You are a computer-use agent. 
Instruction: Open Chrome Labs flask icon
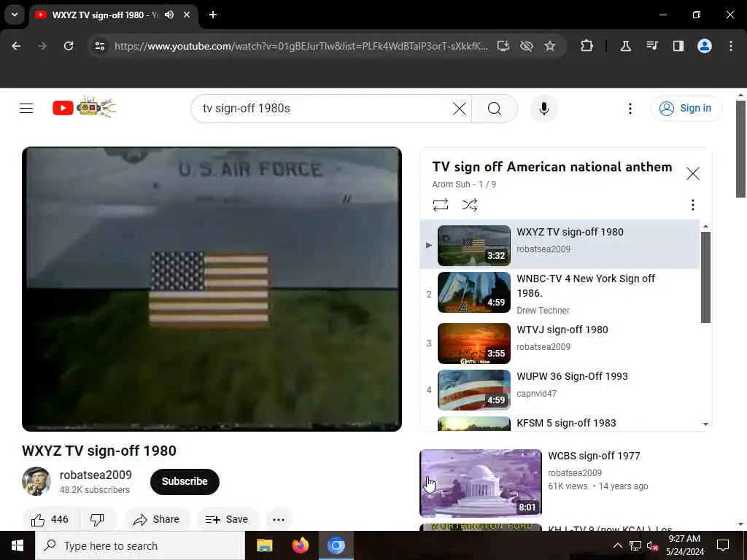(625, 46)
